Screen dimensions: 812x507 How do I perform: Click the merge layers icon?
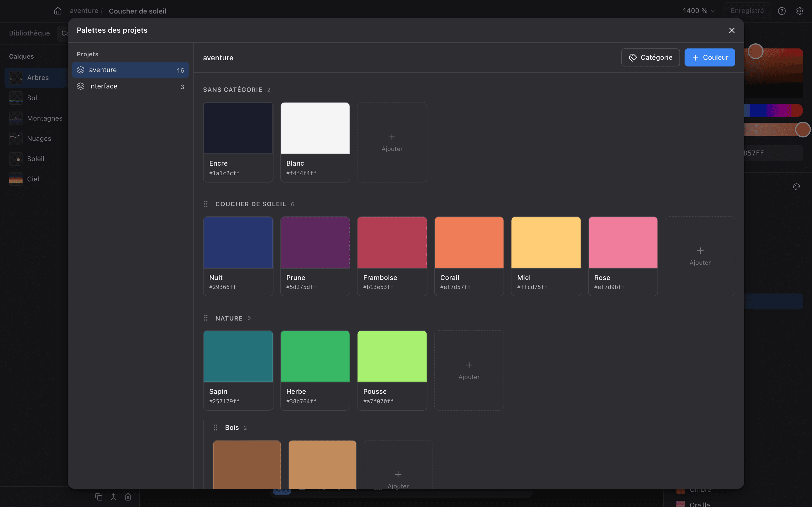click(113, 497)
